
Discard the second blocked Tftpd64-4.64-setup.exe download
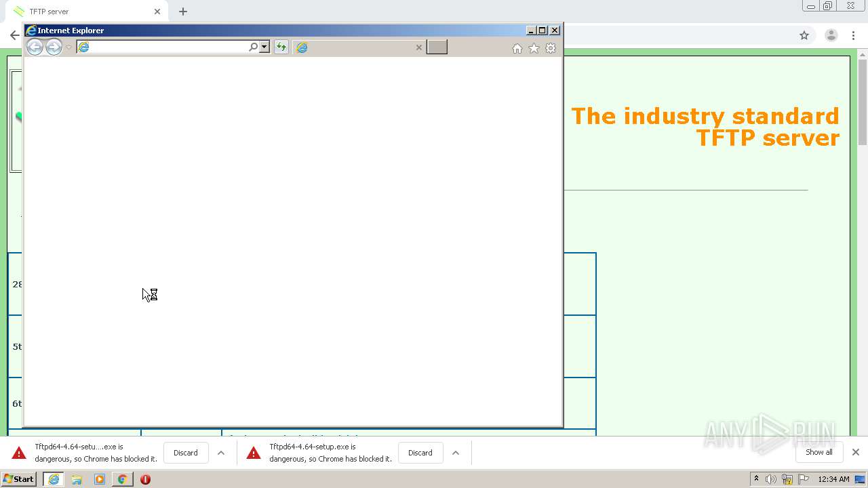420,453
